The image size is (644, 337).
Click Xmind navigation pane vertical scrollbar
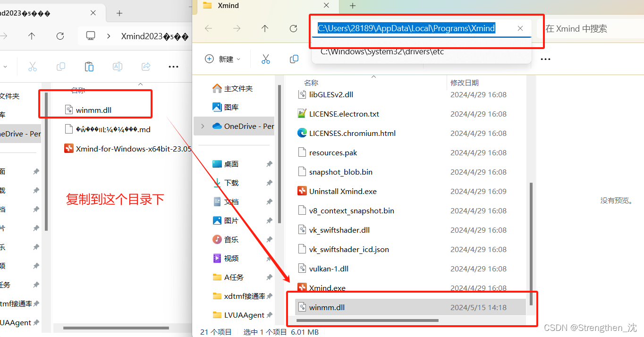280,153
